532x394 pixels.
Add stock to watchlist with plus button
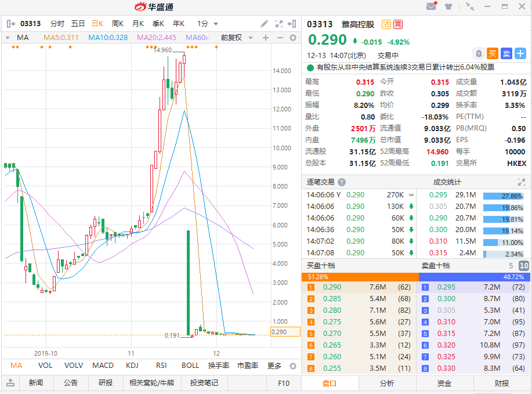click(520, 53)
